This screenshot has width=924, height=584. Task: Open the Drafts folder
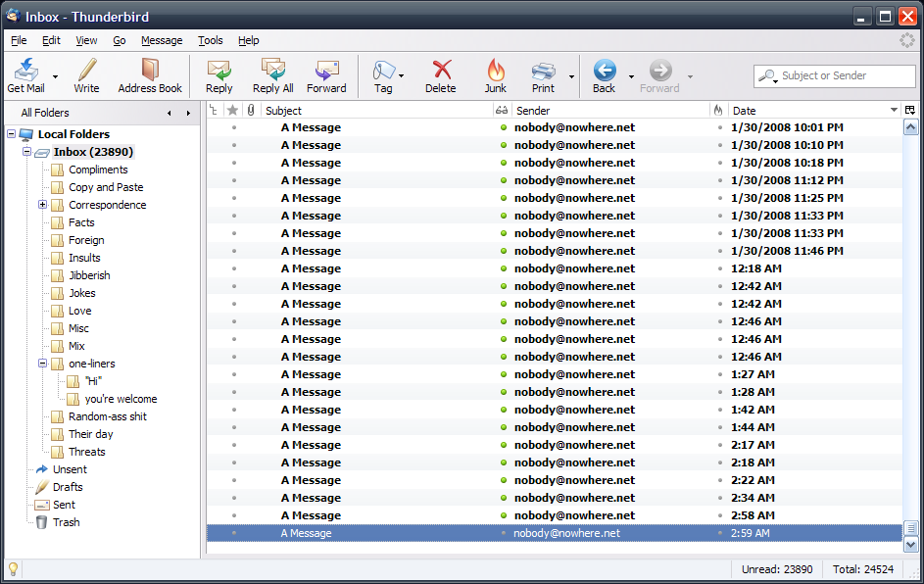(68, 487)
